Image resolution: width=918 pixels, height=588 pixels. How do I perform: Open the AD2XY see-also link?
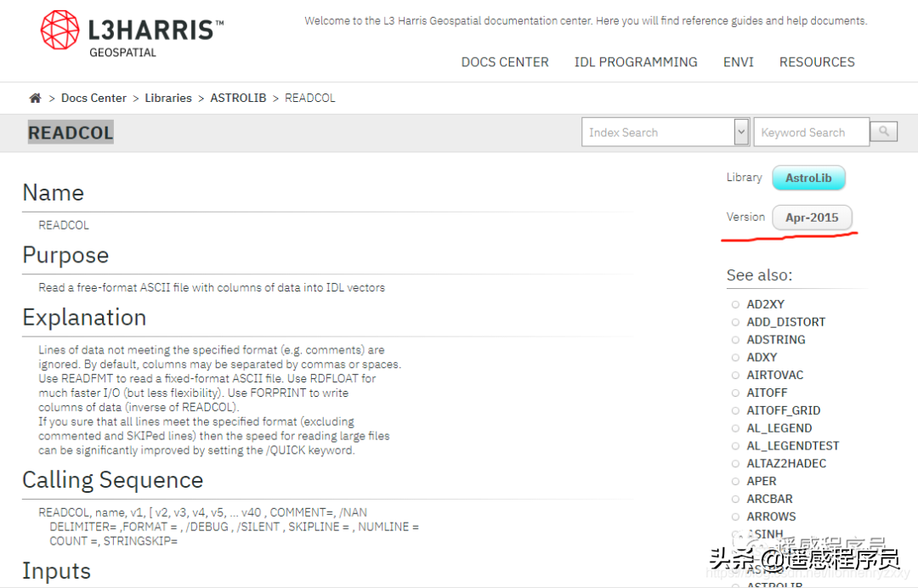(x=765, y=304)
